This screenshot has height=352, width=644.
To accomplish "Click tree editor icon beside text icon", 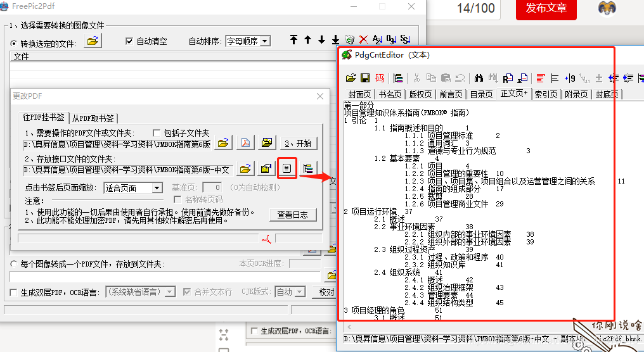I will tap(308, 168).
